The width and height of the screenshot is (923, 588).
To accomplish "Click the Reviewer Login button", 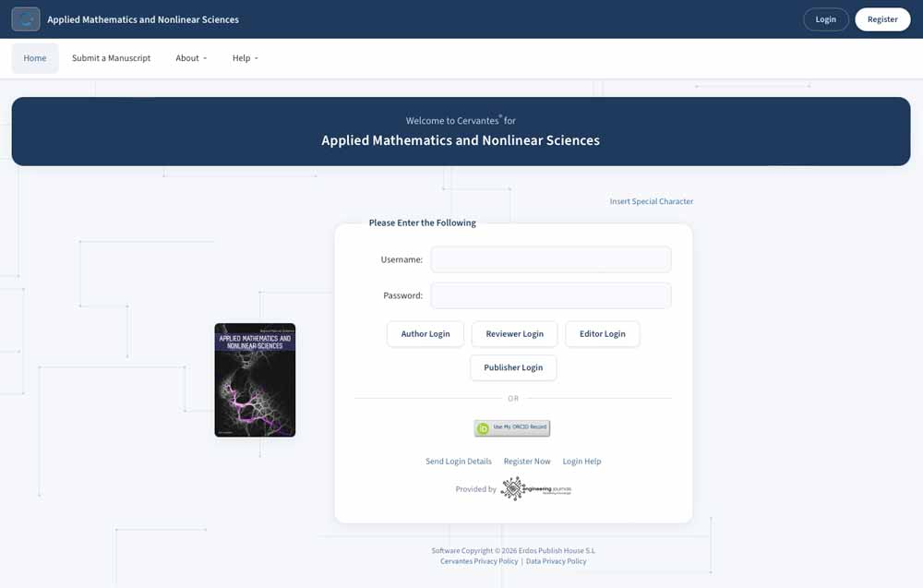I will point(514,334).
